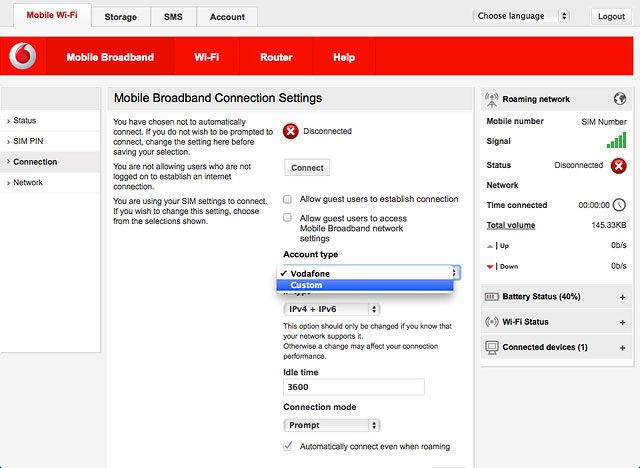
Task: Click the globe icon in Roaming network header
Action: (x=620, y=98)
